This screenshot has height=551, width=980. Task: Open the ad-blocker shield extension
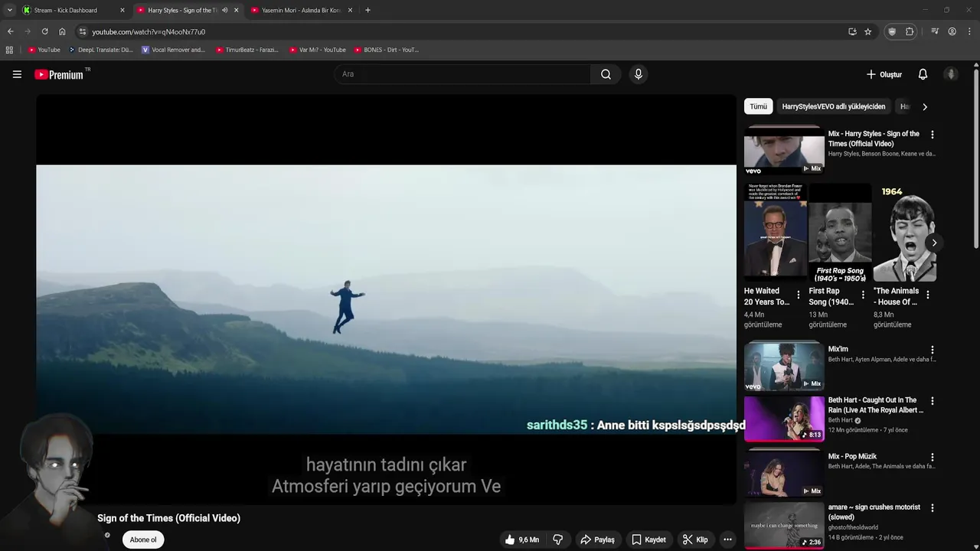click(892, 31)
